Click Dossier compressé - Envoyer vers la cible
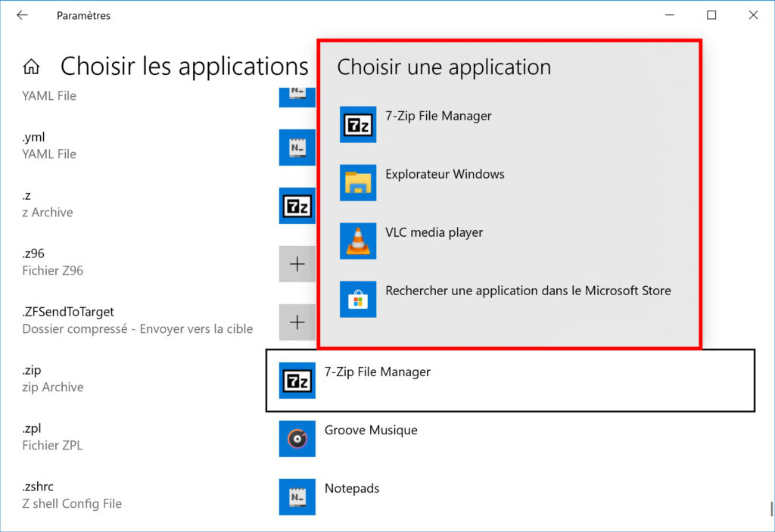Image resolution: width=775 pixels, height=532 pixels. click(138, 328)
